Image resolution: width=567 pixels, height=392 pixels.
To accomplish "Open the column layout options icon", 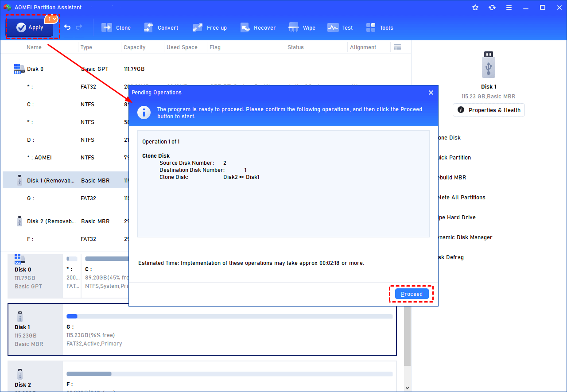I will (x=397, y=47).
